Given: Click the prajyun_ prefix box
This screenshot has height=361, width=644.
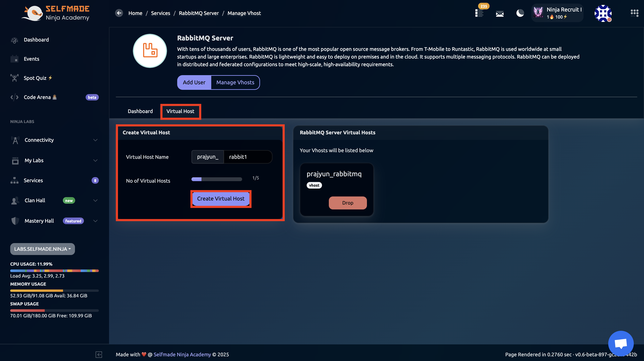Looking at the screenshot, I should click(207, 157).
